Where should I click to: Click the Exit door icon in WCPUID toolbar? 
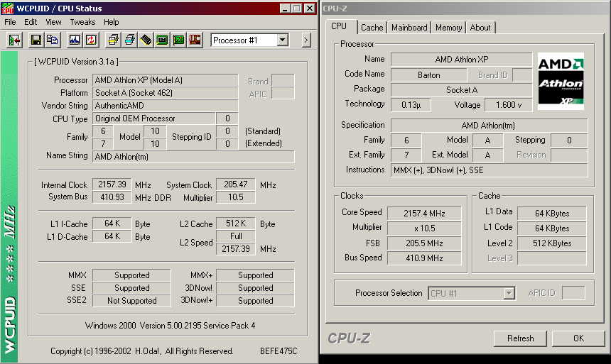14,40
